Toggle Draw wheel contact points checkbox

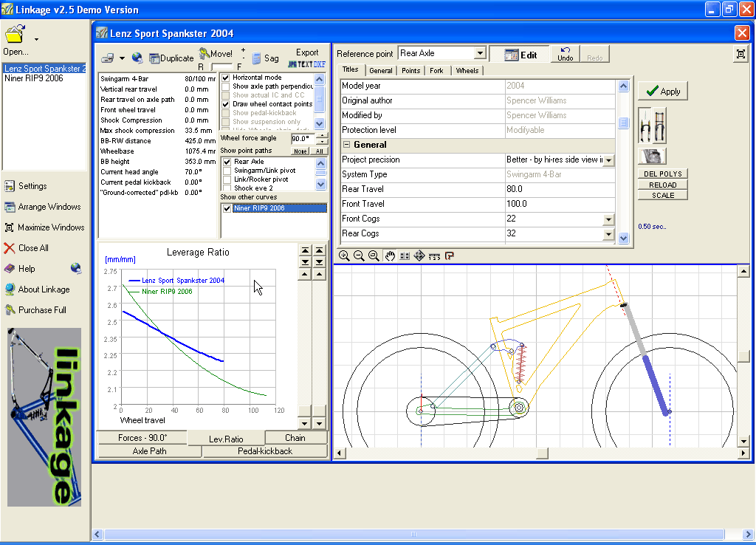coord(225,104)
